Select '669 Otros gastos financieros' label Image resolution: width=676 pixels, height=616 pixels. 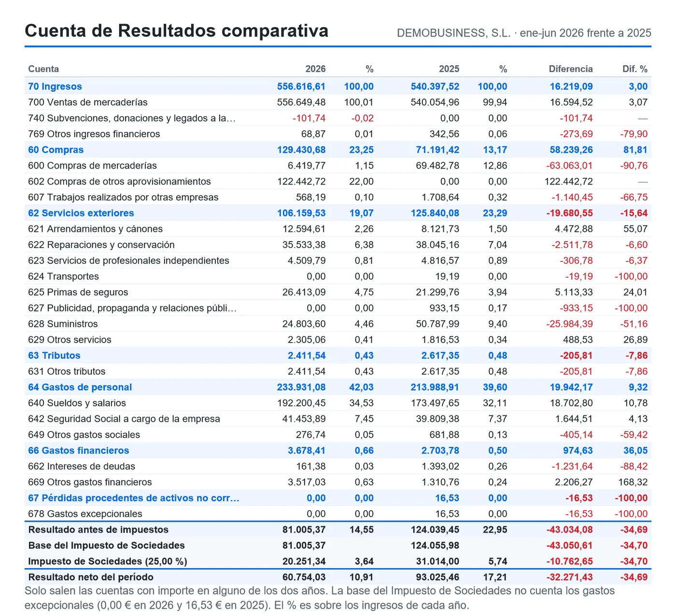(x=90, y=482)
